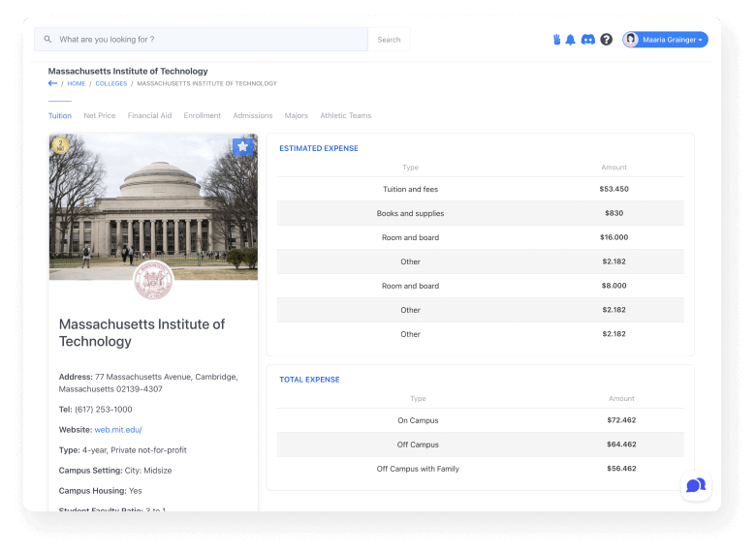This screenshot has height=552, width=756.
Task: Open the chat bubble widget
Action: [x=695, y=485]
